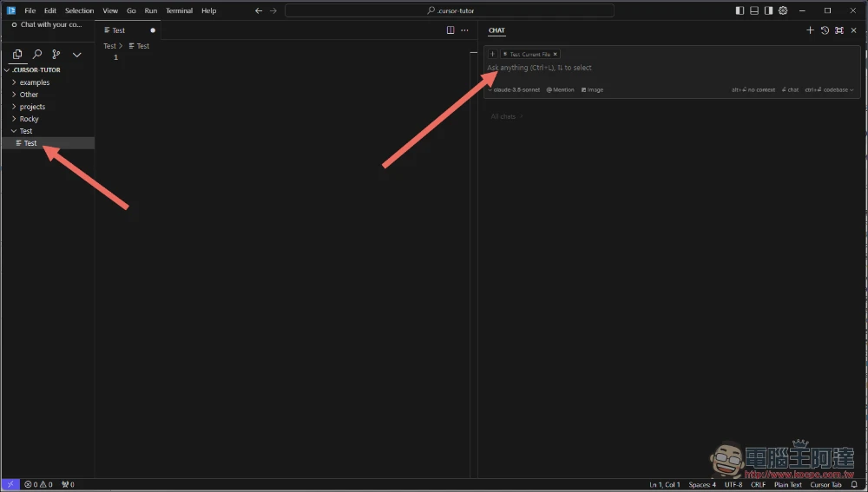Close the Chat panel

[853, 30]
